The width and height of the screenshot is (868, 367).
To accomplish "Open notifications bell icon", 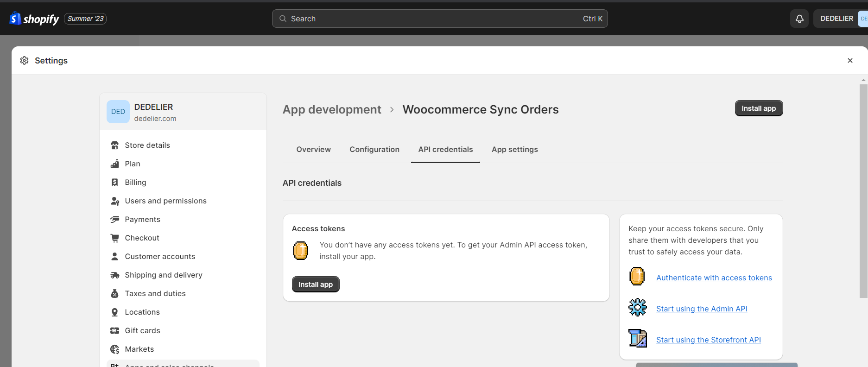I will [799, 19].
